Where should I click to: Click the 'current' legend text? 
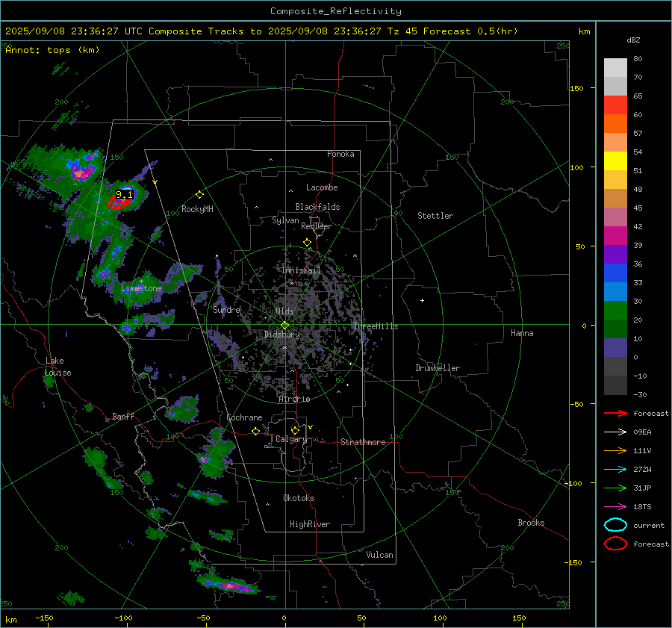pyautogui.click(x=648, y=525)
